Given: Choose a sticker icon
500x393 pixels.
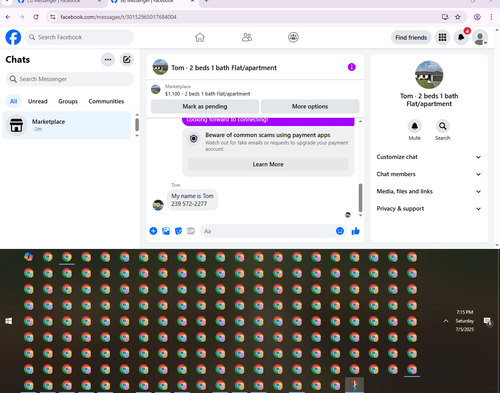Looking at the screenshot, I should pos(178,231).
